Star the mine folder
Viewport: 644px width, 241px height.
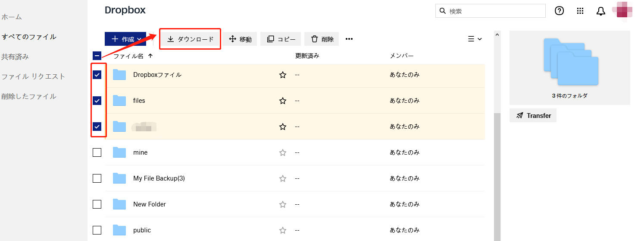(x=283, y=152)
